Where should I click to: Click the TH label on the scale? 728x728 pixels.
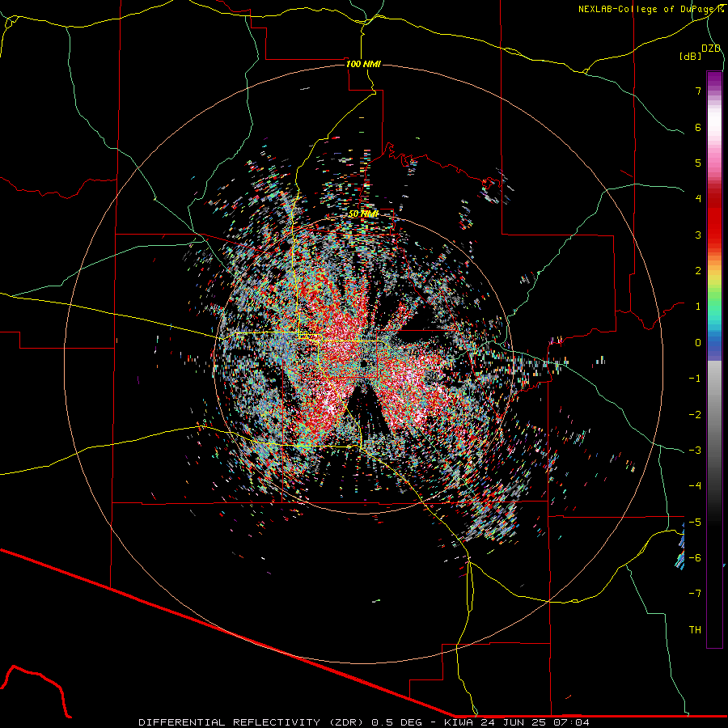coord(695,630)
